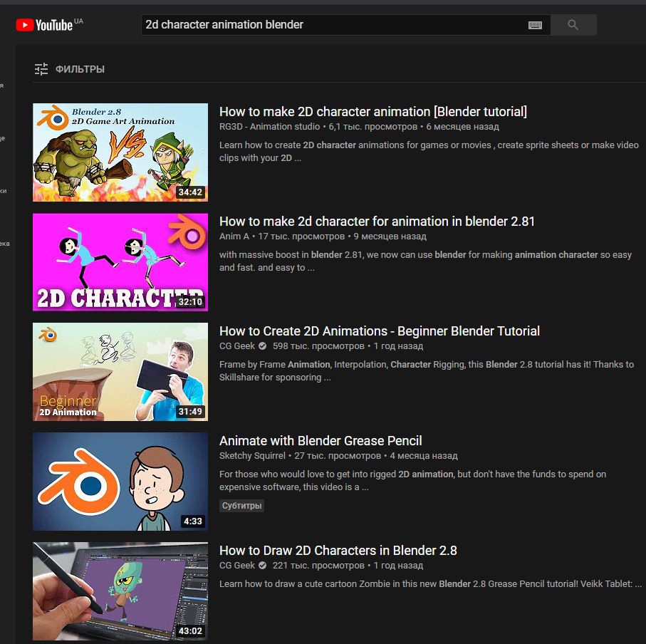Image resolution: width=646 pixels, height=644 pixels.
Task: Click description 'For those who would love to get into rigged'
Action: tap(412, 480)
